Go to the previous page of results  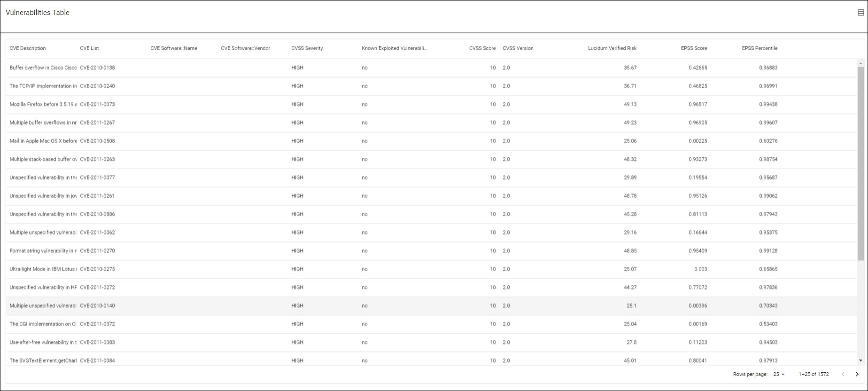pyautogui.click(x=843, y=374)
